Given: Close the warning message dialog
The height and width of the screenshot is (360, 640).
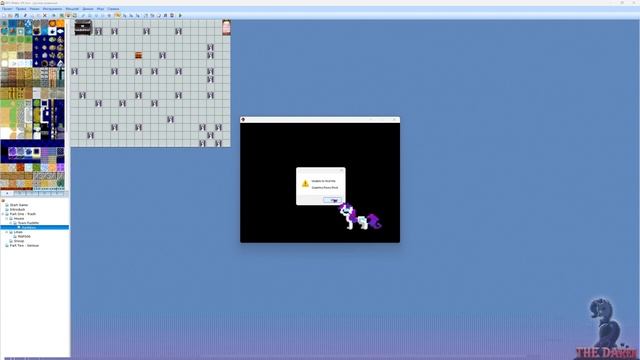Looking at the screenshot, I should (342, 170).
